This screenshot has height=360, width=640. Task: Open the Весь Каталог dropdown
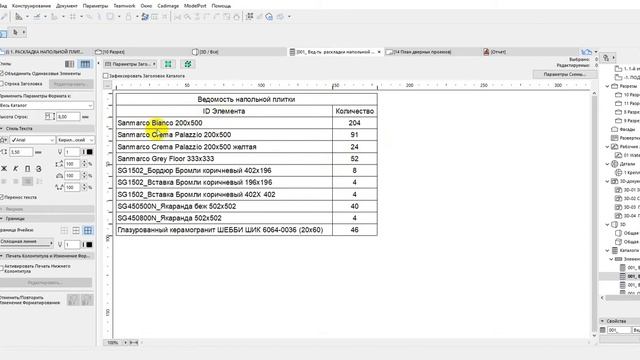coord(46,105)
